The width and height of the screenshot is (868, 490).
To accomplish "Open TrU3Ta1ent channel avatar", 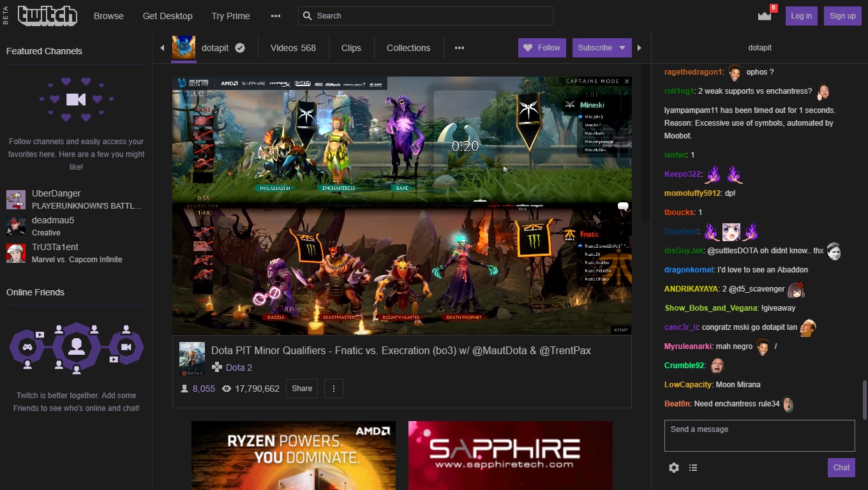I will [16, 253].
